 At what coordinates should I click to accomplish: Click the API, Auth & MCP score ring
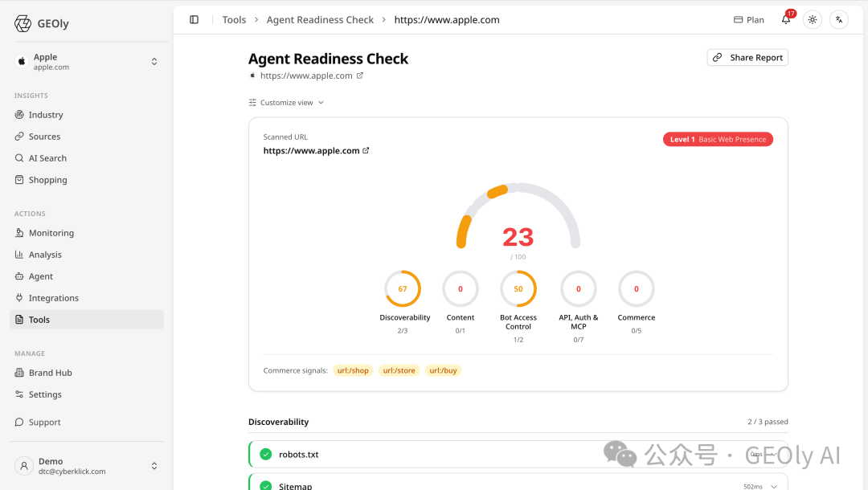579,288
